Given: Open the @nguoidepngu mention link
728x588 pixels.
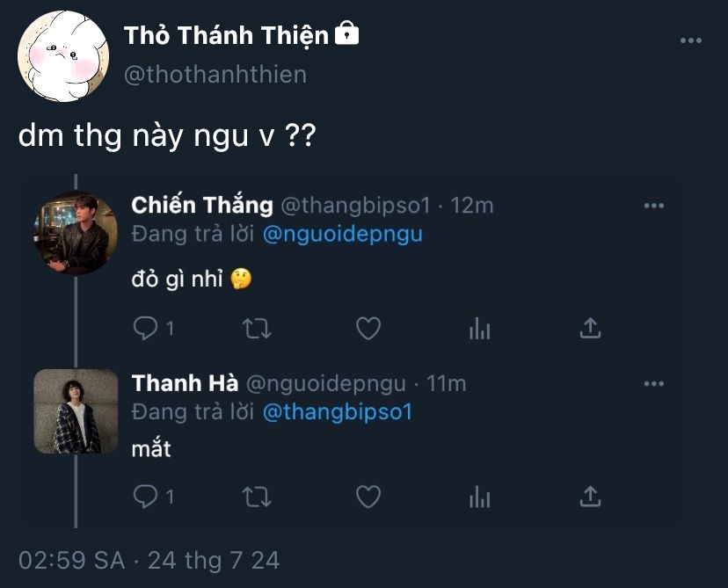Looking at the screenshot, I should point(343,234).
